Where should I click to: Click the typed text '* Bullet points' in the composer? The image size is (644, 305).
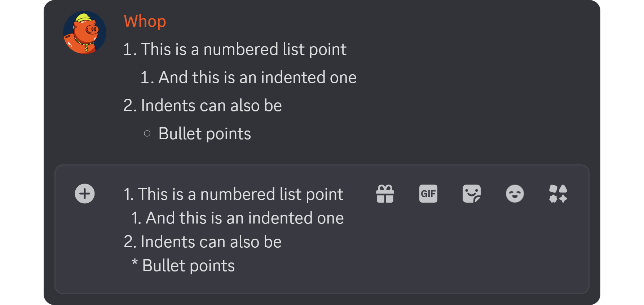pos(183,265)
